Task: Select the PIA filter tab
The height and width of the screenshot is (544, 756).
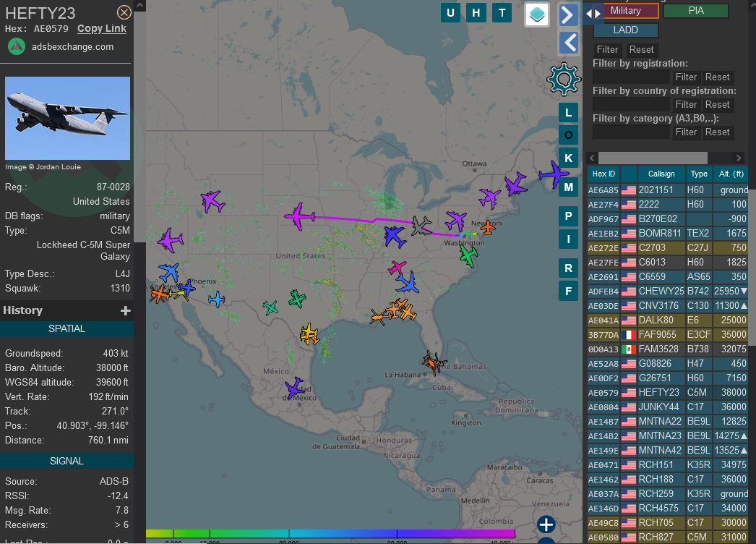Action: tap(696, 11)
